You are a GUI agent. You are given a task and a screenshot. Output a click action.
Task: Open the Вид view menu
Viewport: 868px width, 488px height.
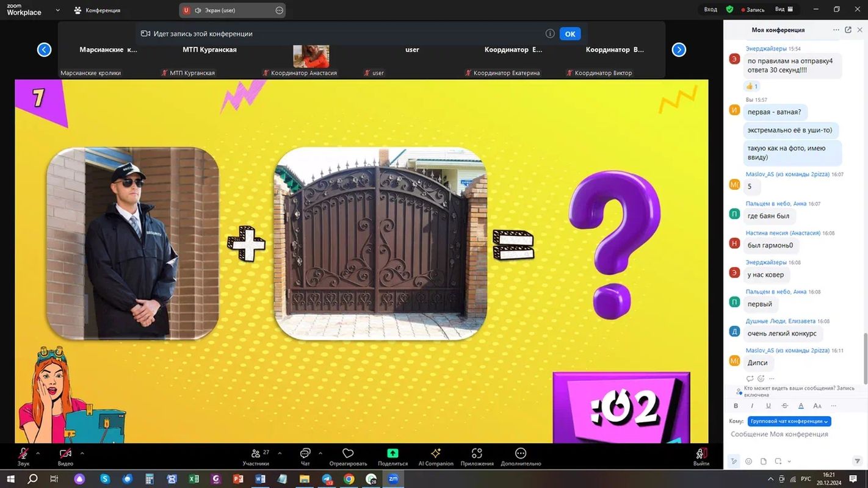tap(784, 10)
